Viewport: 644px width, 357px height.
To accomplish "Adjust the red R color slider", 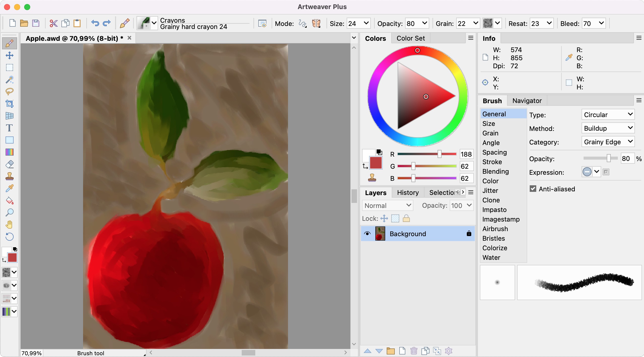I will point(439,154).
